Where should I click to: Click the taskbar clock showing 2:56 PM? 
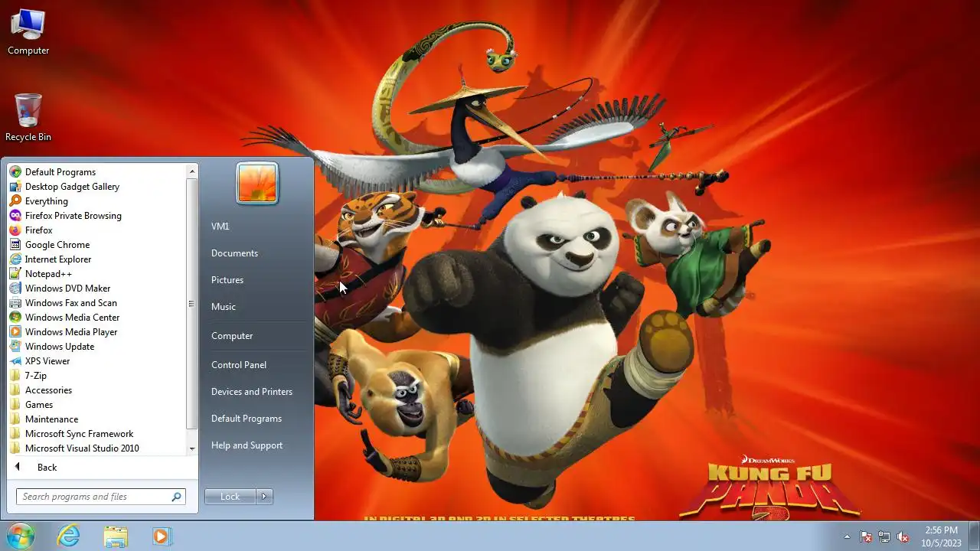click(x=941, y=536)
